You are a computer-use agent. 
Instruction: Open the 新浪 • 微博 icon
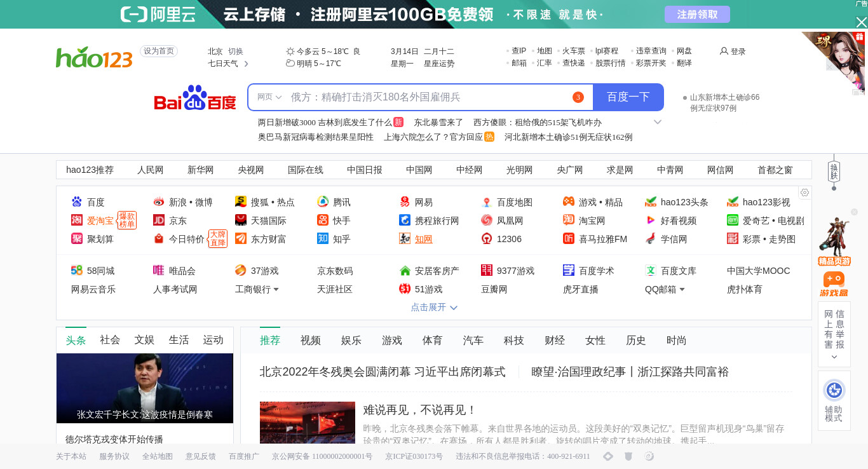click(159, 202)
